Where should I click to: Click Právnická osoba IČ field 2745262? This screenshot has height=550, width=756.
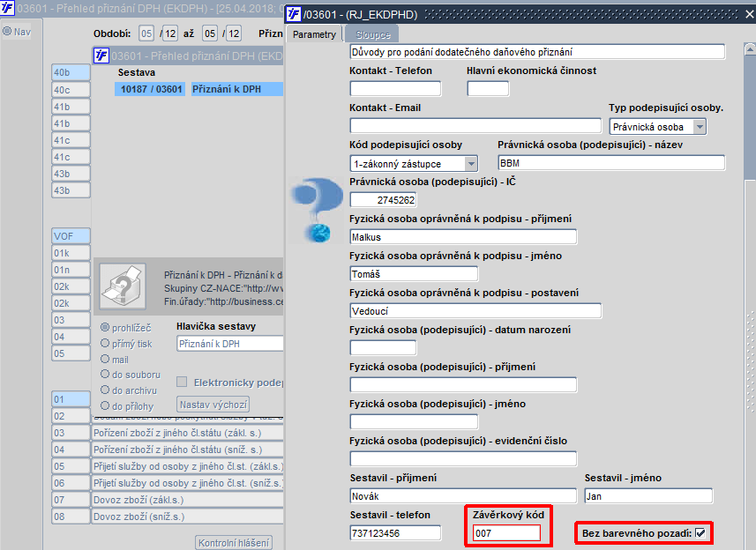(384, 199)
